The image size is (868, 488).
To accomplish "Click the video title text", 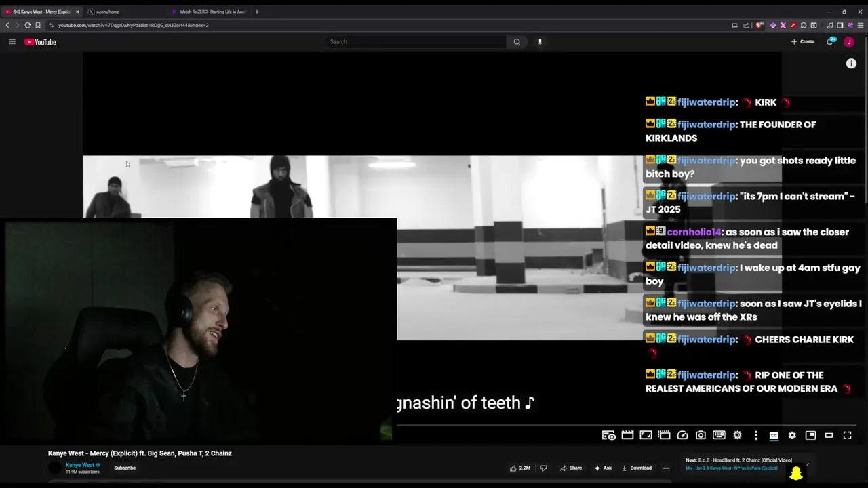I will point(140,453).
